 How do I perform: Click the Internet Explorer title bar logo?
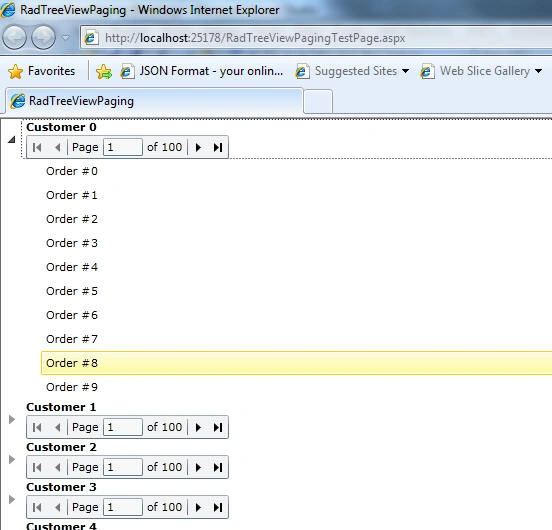(x=8, y=10)
